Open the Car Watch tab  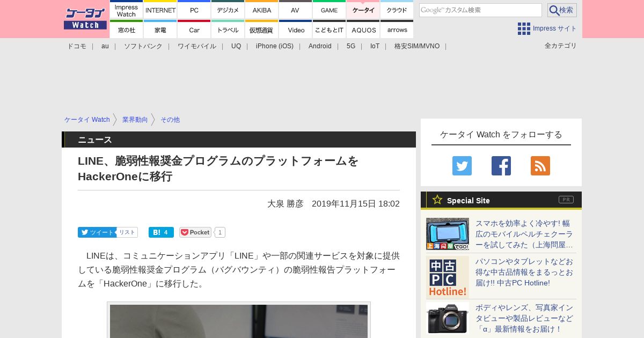tap(194, 29)
